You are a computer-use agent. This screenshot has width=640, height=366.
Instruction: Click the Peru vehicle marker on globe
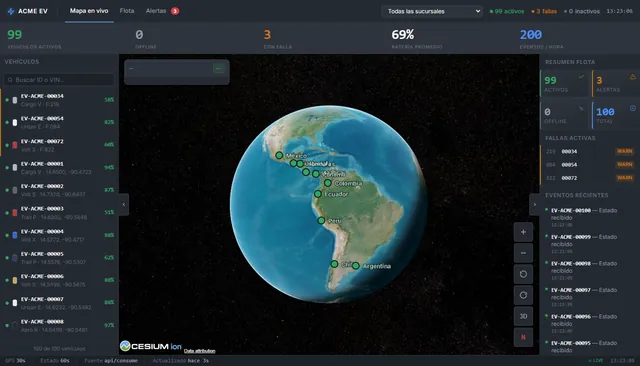(321, 220)
